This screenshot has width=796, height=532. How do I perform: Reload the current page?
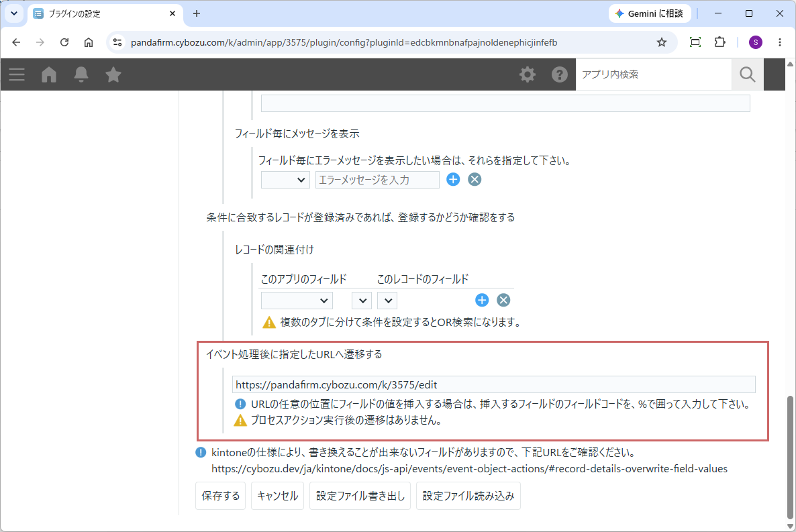(x=64, y=42)
